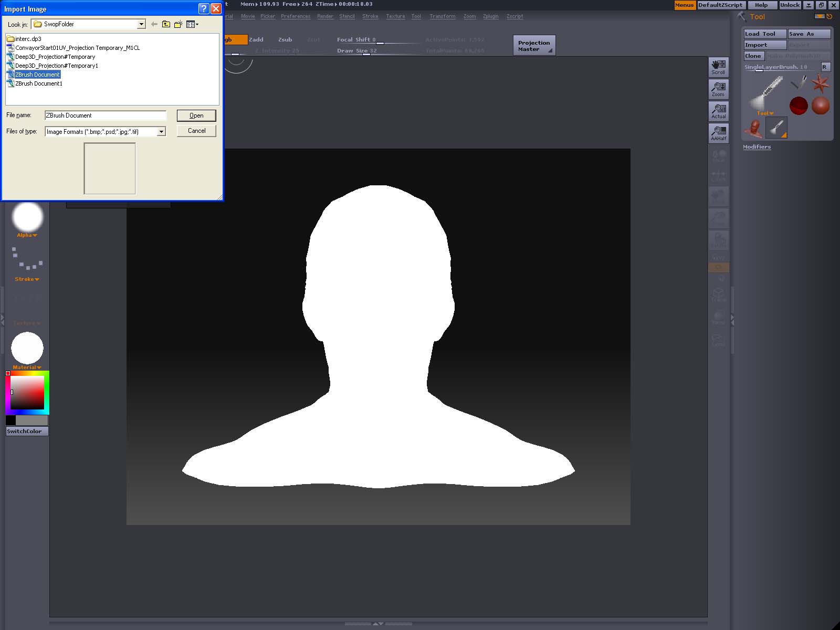This screenshot has height=630, width=840.
Task: Toggle the Zsub mode button
Action: pos(285,39)
